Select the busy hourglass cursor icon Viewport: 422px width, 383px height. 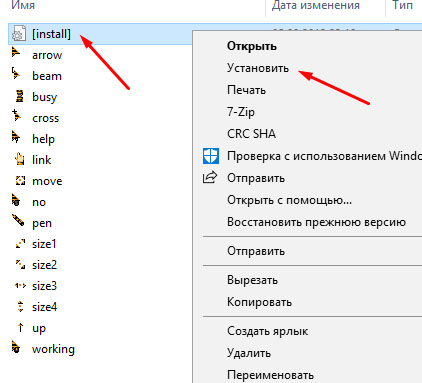[x=20, y=96]
